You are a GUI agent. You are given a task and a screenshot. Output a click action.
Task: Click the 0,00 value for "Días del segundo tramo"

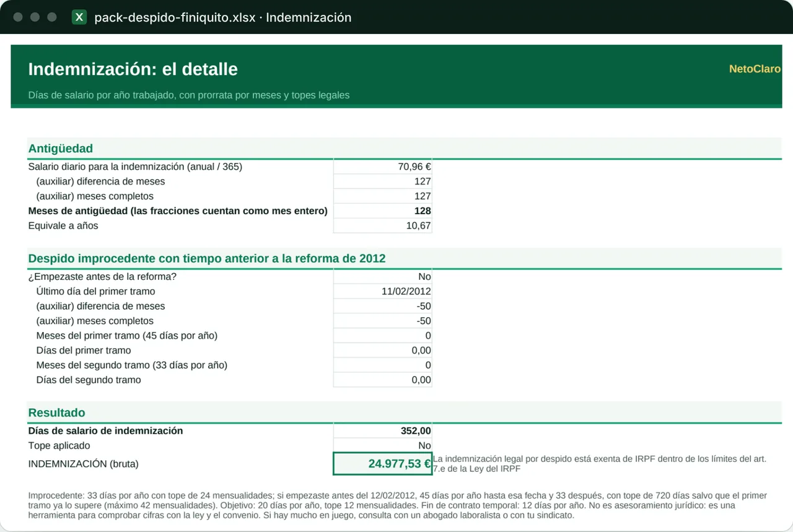point(382,380)
